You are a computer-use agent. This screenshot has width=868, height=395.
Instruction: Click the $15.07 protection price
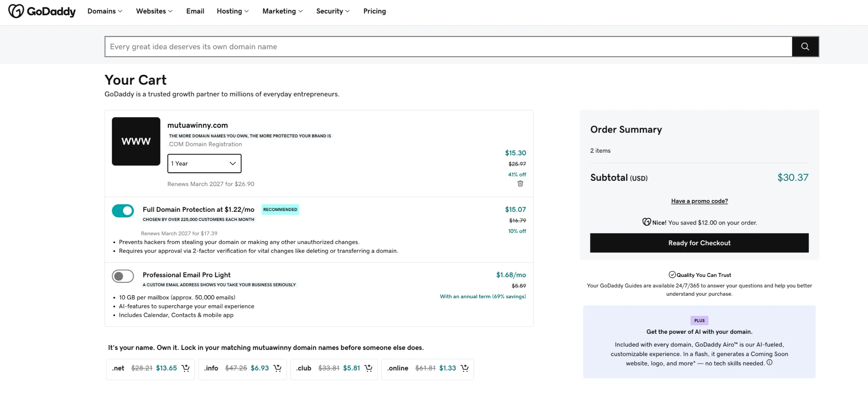coord(515,209)
